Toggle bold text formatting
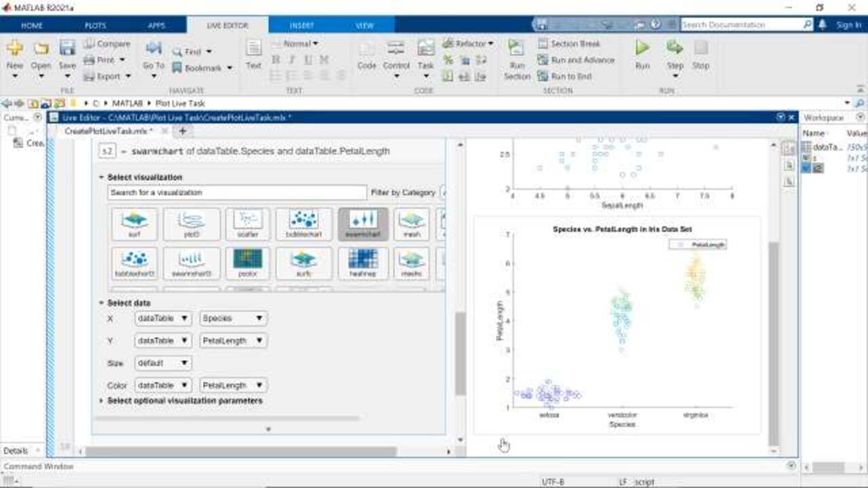This screenshot has height=488, width=868. click(x=275, y=60)
